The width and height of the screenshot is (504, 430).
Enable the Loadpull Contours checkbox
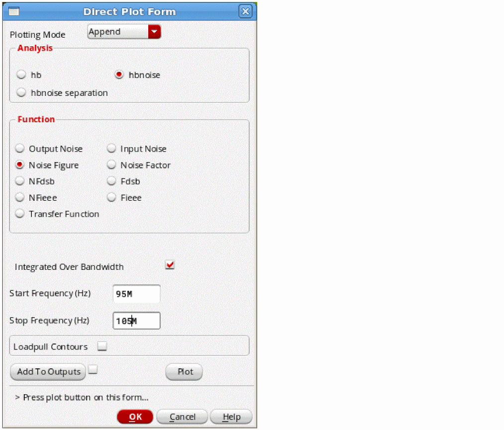coord(102,346)
